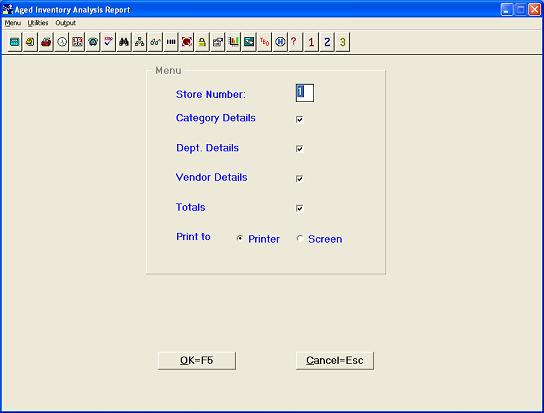Click the blue number 2 toolbar icon
The width and height of the screenshot is (544, 413).
[327, 42]
